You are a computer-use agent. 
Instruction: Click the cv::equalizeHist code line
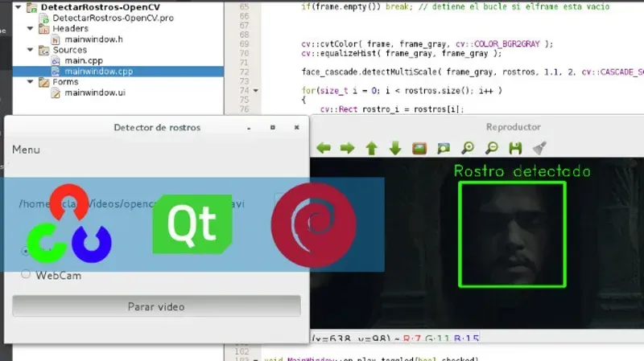pyautogui.click(x=401, y=54)
